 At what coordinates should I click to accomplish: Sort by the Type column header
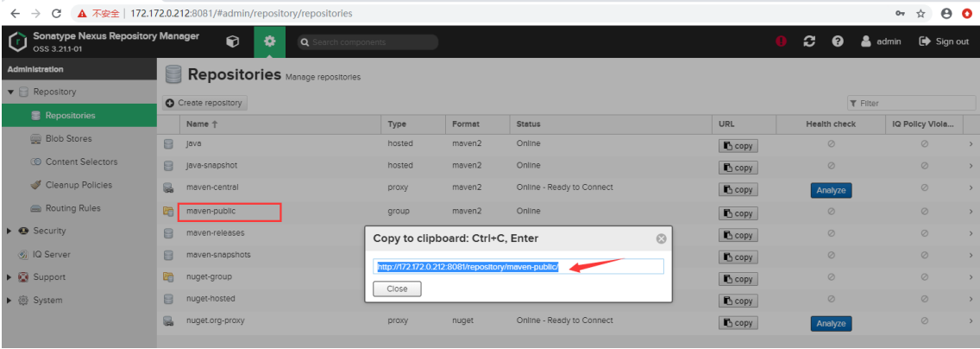[413, 124]
